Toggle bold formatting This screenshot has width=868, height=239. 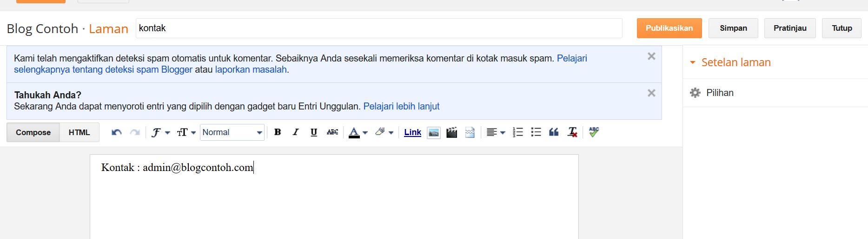(278, 132)
